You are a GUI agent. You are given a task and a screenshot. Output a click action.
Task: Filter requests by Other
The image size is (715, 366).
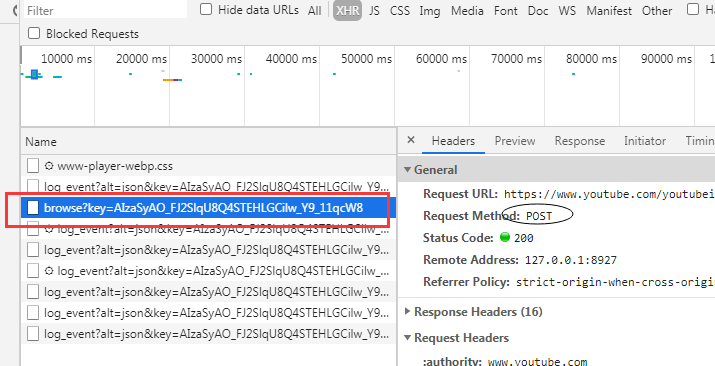click(657, 10)
